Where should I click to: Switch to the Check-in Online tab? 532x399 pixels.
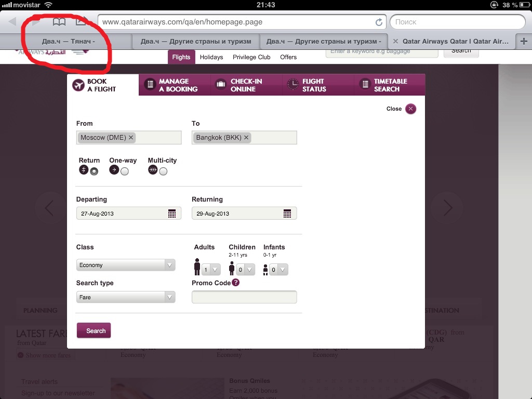click(x=246, y=85)
